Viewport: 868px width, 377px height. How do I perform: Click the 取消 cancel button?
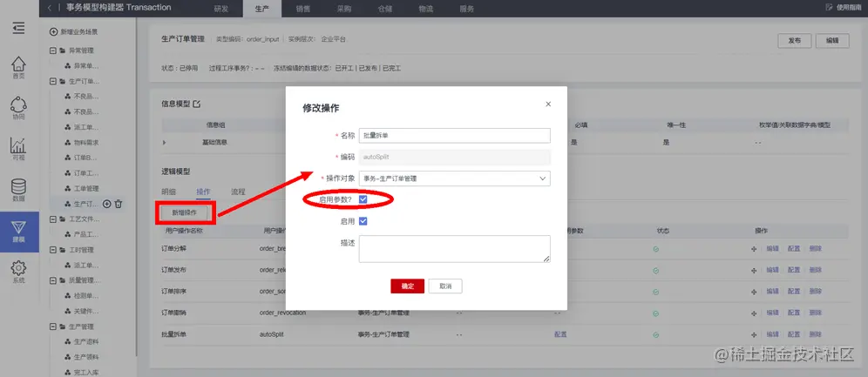point(445,286)
